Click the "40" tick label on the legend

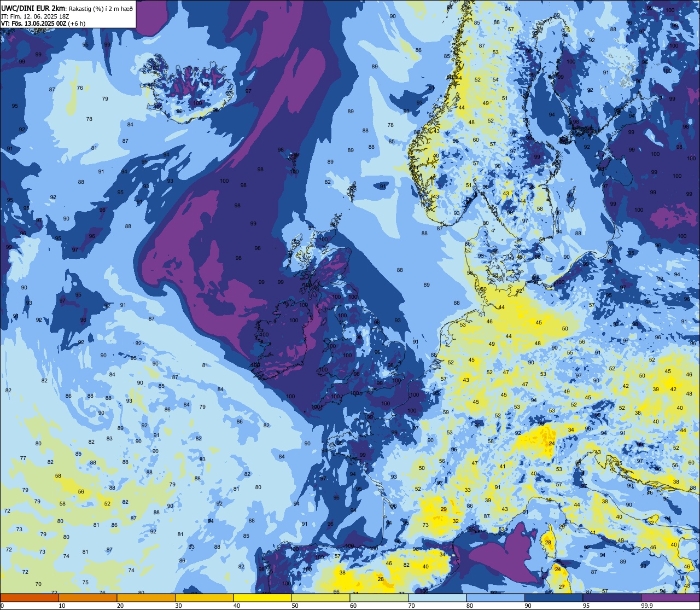(x=236, y=606)
